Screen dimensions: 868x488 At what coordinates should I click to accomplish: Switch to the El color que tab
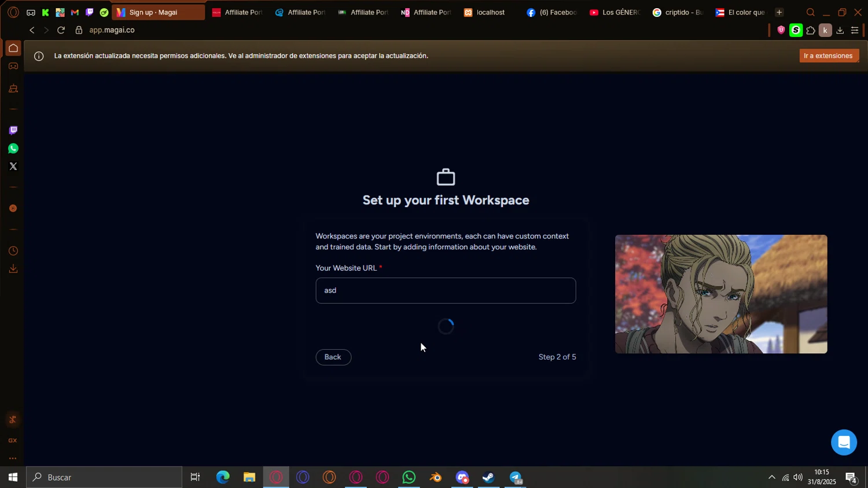741,12
